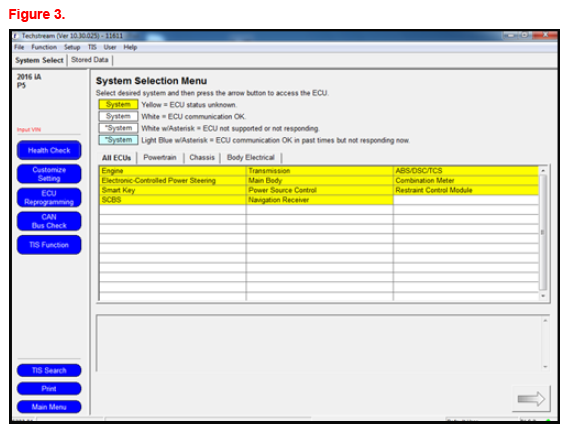Click the forward arrow button to access ECU
Image resolution: width=569 pixels, height=433 pixels.
pos(531,399)
